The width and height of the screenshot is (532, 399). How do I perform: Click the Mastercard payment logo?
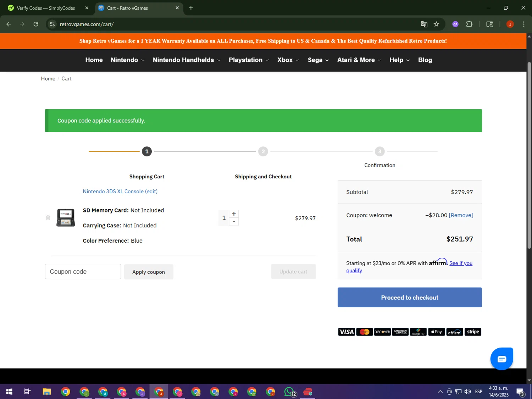pyautogui.click(x=365, y=332)
